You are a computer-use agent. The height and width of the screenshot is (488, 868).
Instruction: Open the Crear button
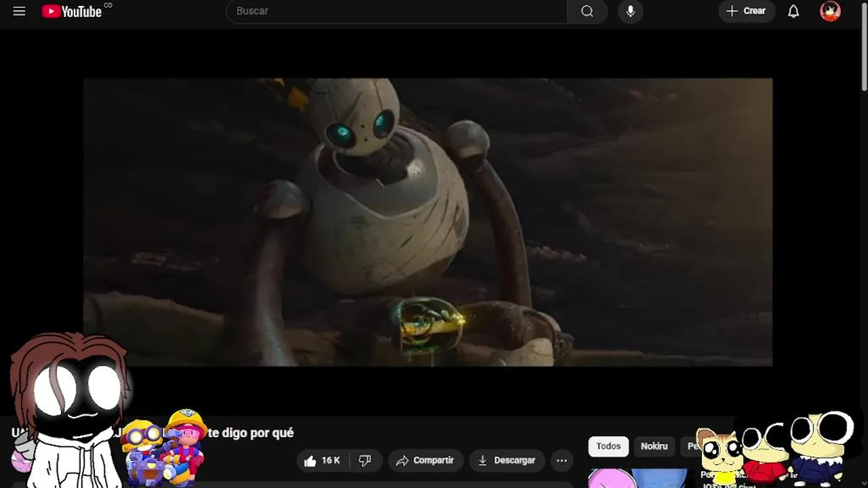pos(747,11)
